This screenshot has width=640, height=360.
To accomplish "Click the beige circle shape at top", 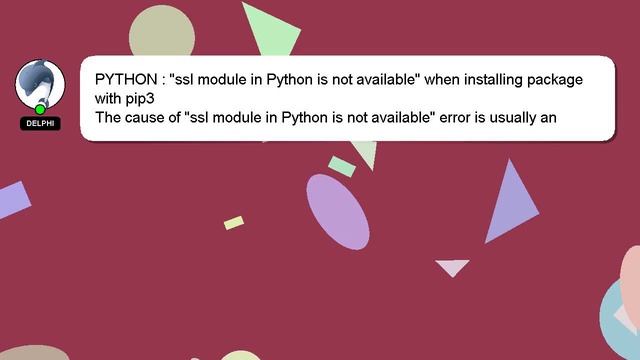I will pyautogui.click(x=162, y=31).
